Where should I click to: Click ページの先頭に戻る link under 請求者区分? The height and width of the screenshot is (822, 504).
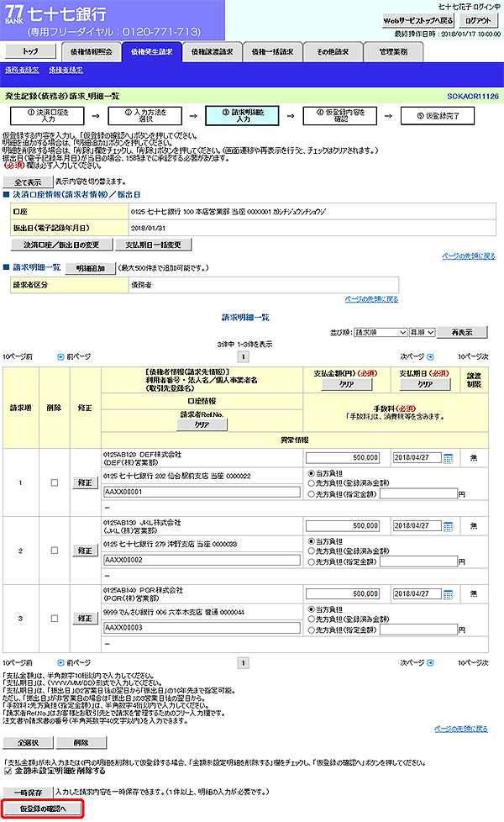click(371, 299)
